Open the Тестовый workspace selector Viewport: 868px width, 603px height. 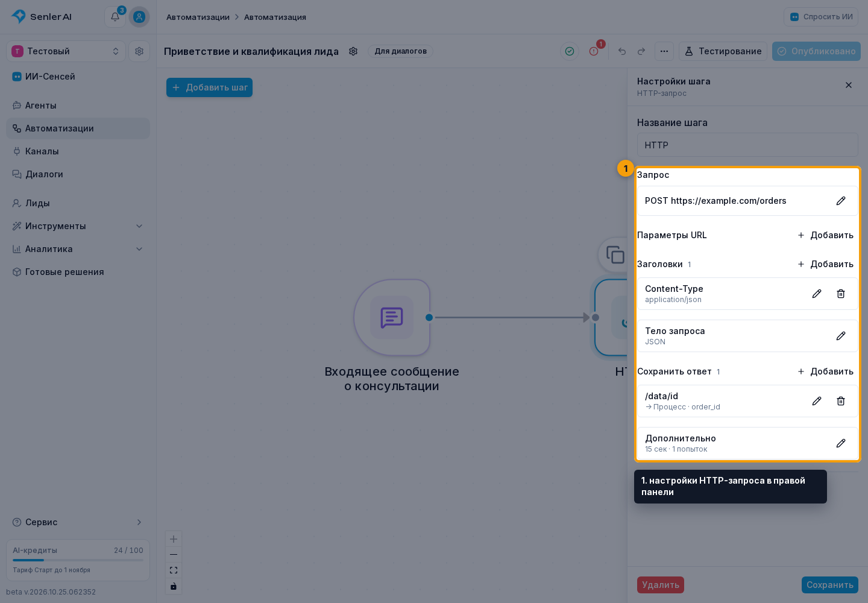(x=66, y=51)
